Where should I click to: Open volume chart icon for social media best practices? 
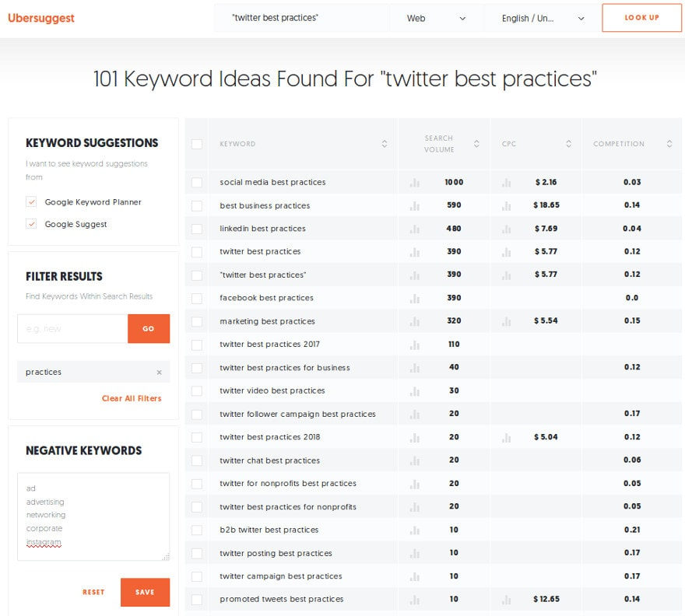point(415,183)
